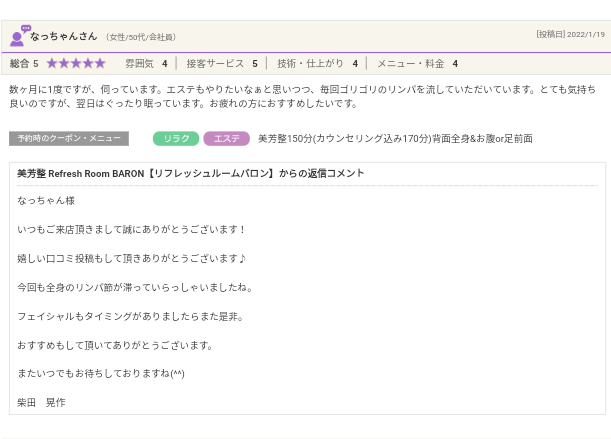Click the review body text paragraph
The height and width of the screenshot is (439, 611).
tap(300, 96)
